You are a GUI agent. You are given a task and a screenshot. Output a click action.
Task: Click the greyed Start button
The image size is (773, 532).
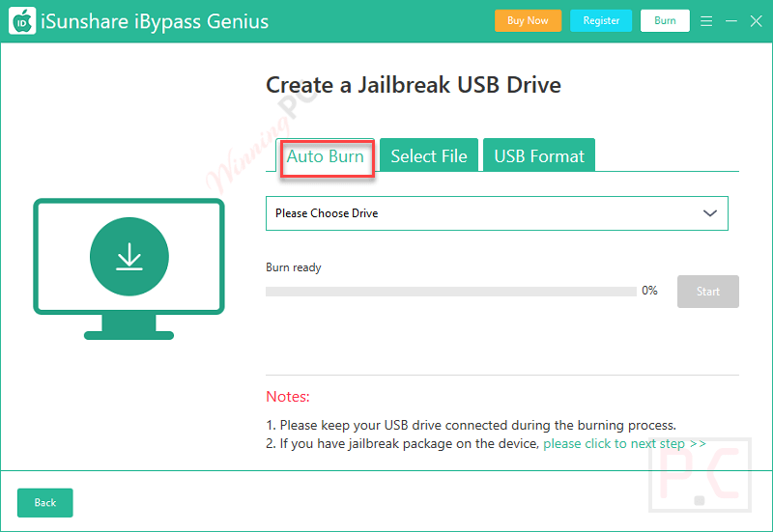coord(708,292)
